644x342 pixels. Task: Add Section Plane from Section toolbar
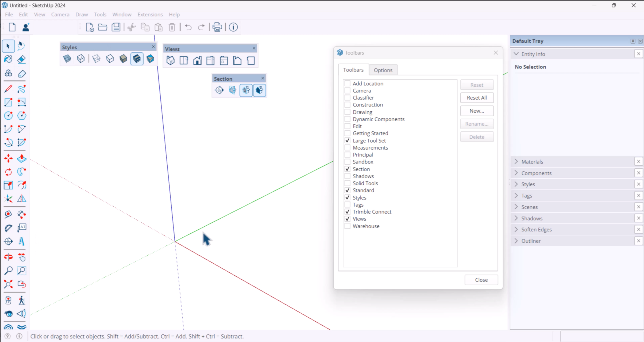(219, 90)
